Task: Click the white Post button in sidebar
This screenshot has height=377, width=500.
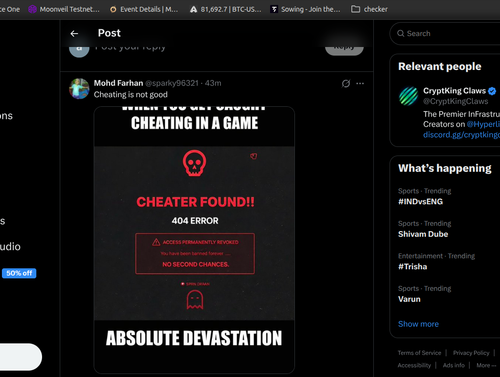Action: [21, 357]
